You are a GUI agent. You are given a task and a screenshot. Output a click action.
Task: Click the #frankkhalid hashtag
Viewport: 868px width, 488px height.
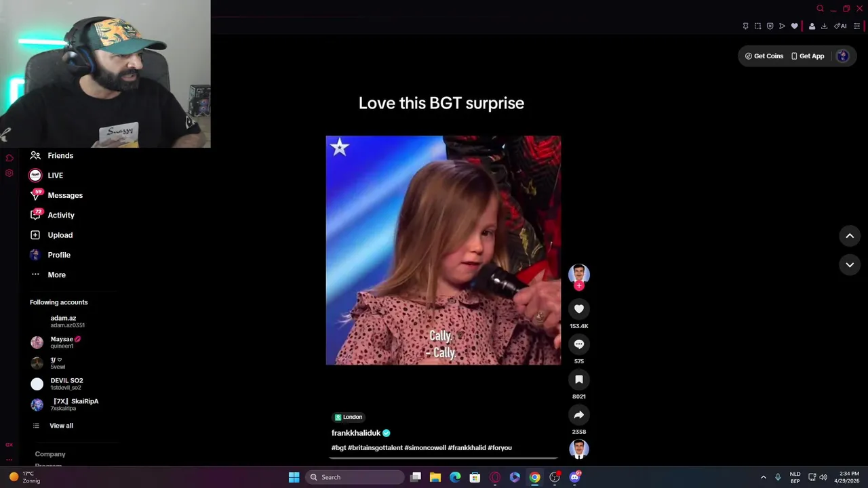click(467, 448)
